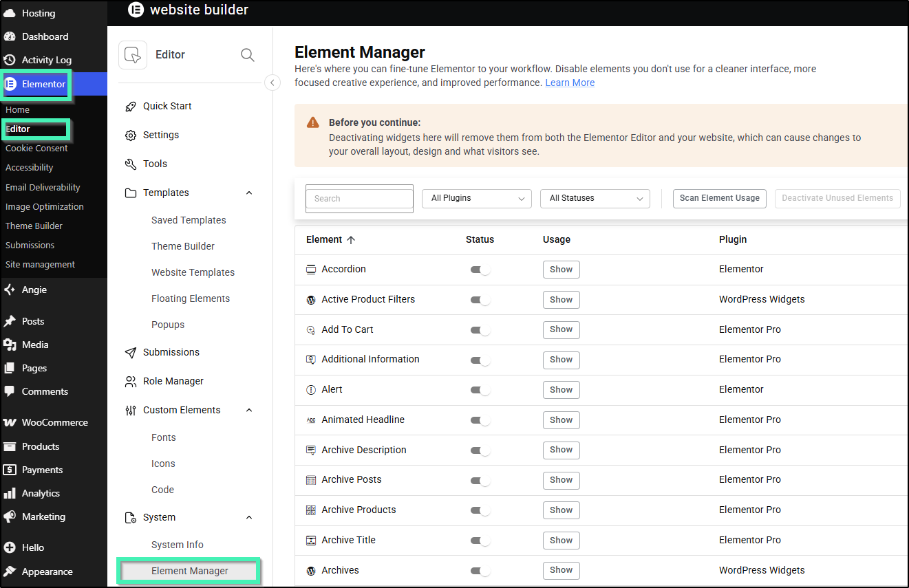Click the Templates folder icon
The image size is (909, 588).
[131, 193]
